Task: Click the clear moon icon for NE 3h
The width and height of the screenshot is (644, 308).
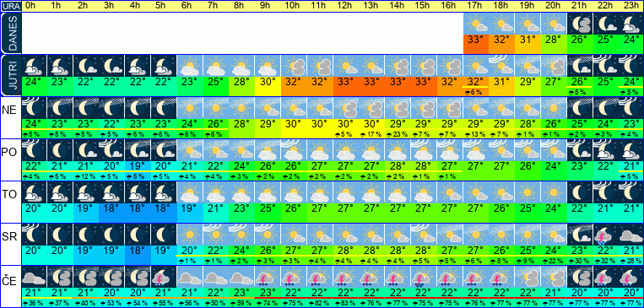Action: (112, 108)
